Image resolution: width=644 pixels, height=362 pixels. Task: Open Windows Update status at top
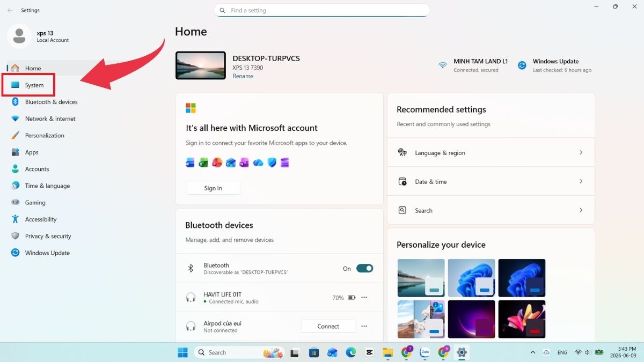tap(554, 65)
